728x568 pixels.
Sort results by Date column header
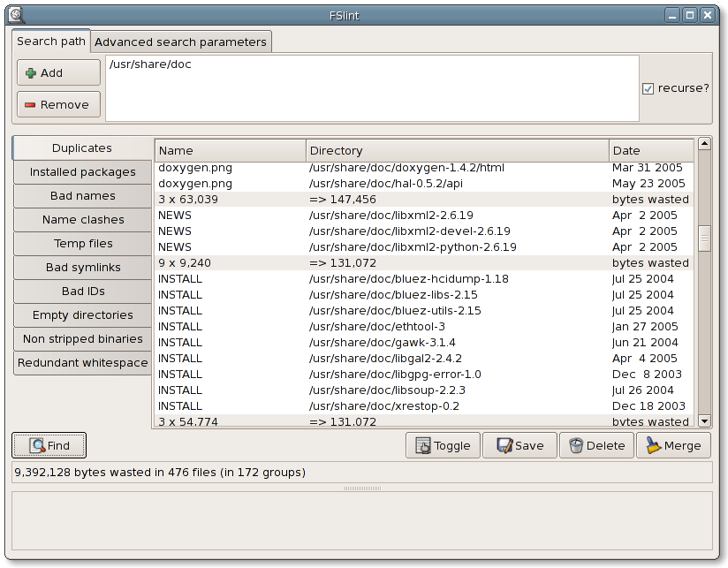[651, 150]
